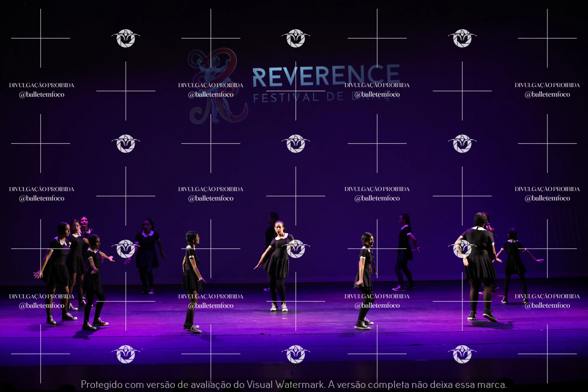
Task: Click the shutter watermark logo directly above REVERENCE word
Action: tap(296, 38)
